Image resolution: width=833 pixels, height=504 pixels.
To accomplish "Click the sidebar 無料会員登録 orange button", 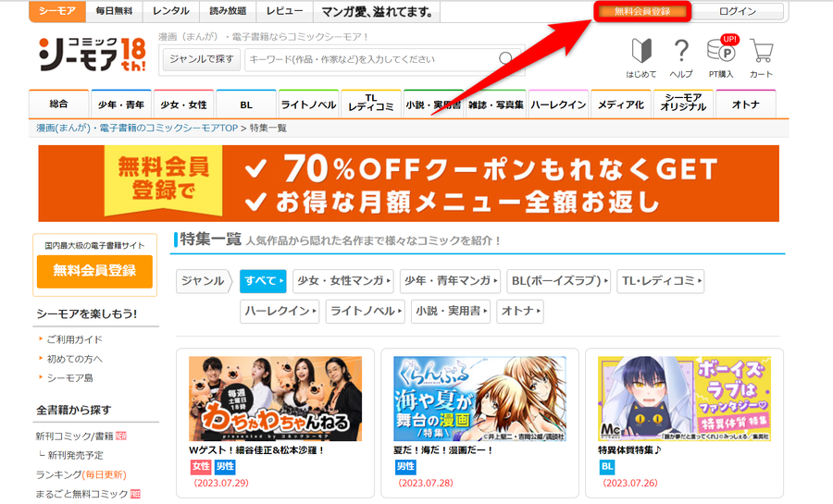I will coord(94,271).
